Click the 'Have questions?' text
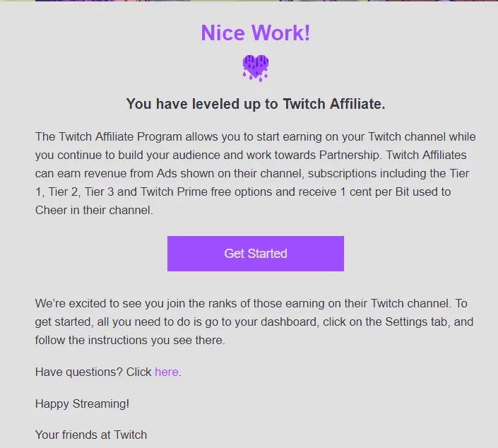The height and width of the screenshot is (448, 498). coord(78,372)
